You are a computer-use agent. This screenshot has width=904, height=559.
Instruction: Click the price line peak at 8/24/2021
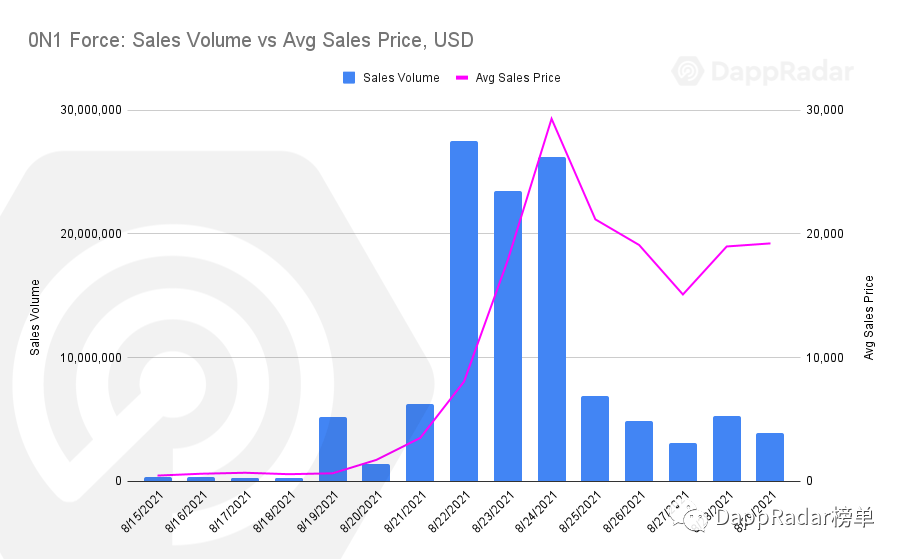point(551,118)
